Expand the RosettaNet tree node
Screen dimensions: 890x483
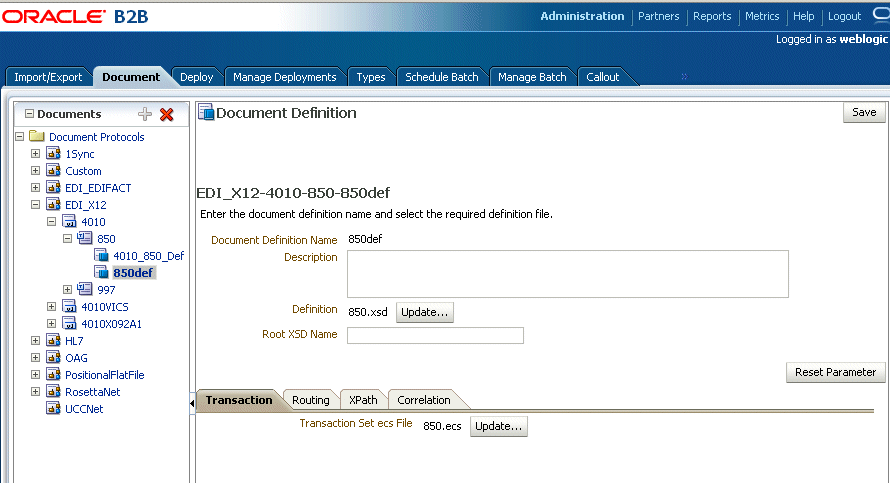pyautogui.click(x=35, y=392)
